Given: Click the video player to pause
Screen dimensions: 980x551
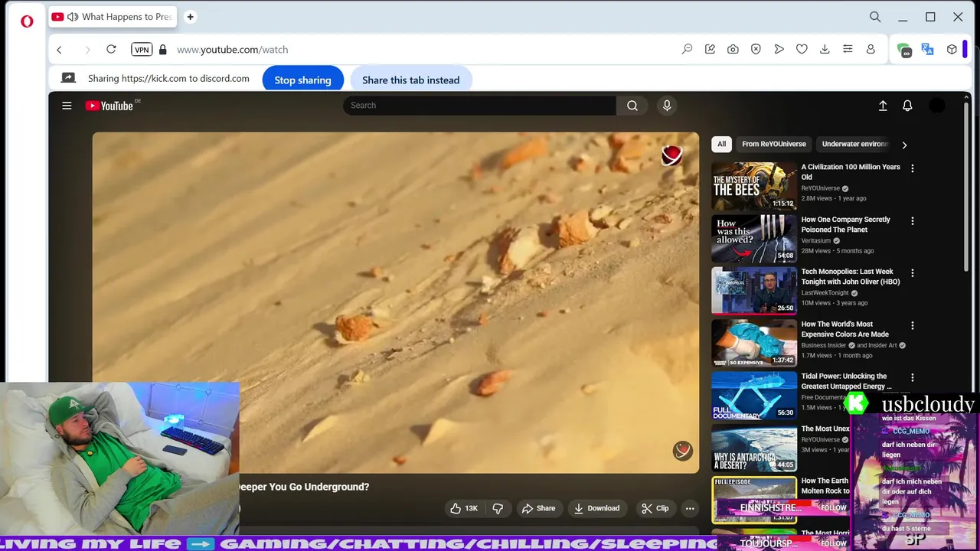Looking at the screenshot, I should coord(396,302).
